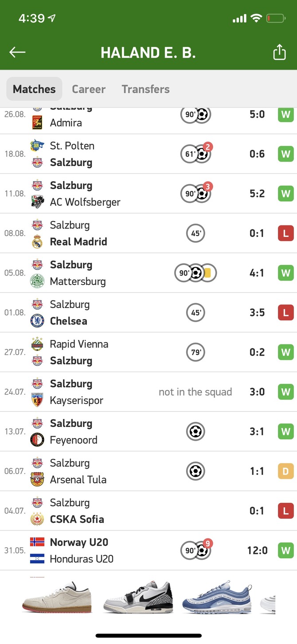This screenshot has width=297, height=644.
Task: Tap the Feyenoord club crest
Action: pos(37,440)
